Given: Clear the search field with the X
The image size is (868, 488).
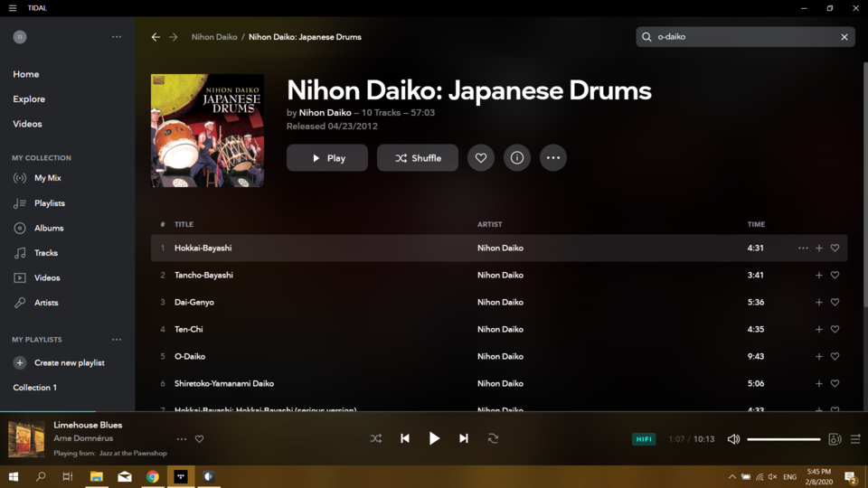Looking at the screenshot, I should 844,37.
